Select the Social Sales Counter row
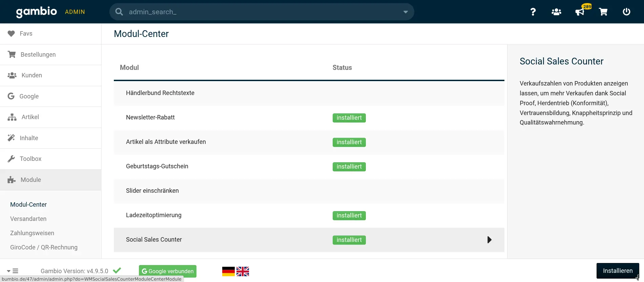This screenshot has height=282, width=644. tap(309, 240)
